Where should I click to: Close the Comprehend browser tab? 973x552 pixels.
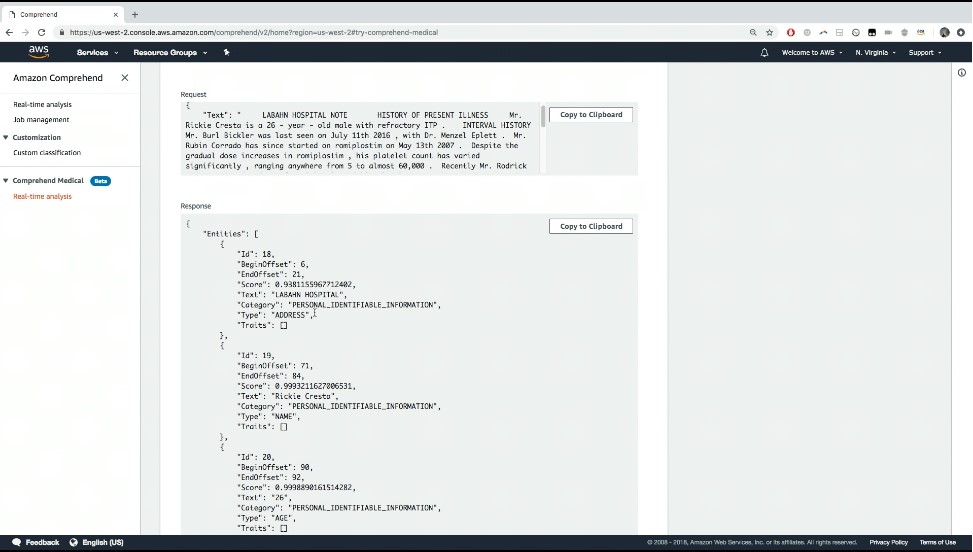pyautogui.click(x=115, y=14)
